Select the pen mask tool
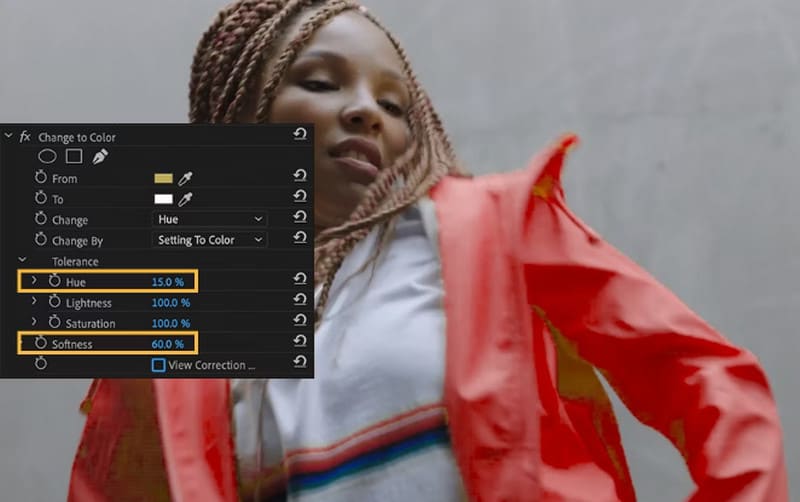 point(99,156)
